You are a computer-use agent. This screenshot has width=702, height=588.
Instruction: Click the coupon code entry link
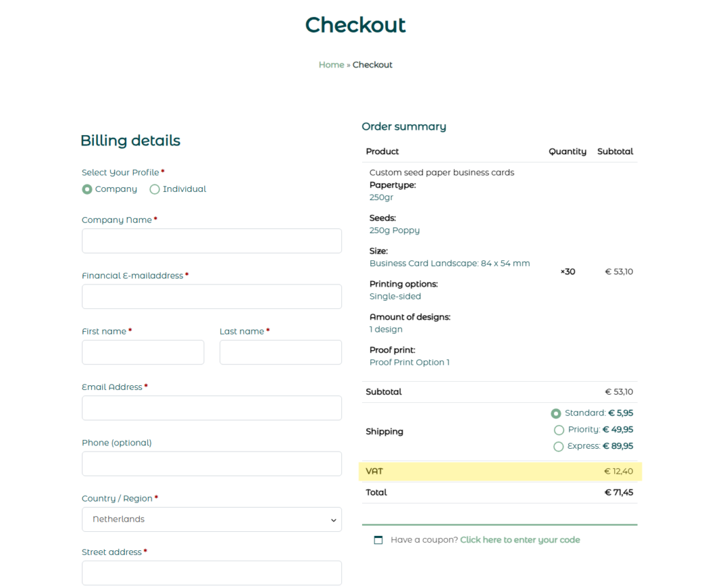(520, 540)
